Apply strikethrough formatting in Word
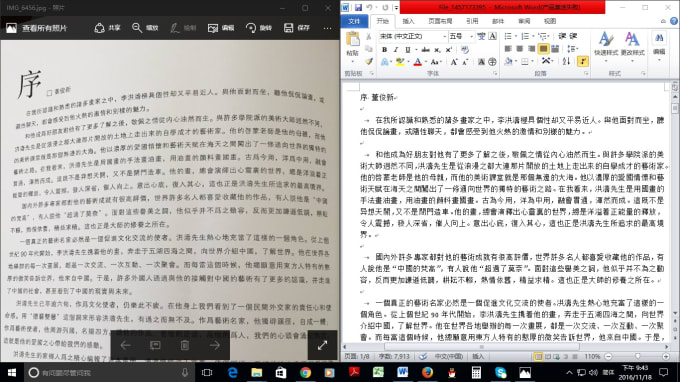This screenshot has height=382, width=680. (x=426, y=50)
